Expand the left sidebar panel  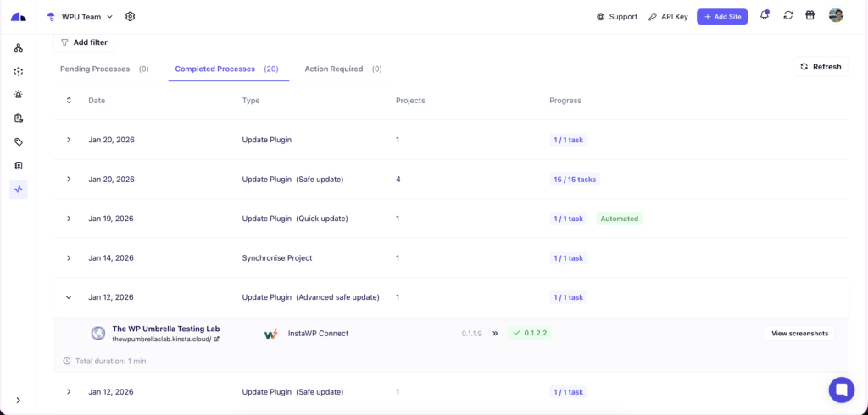point(19,400)
